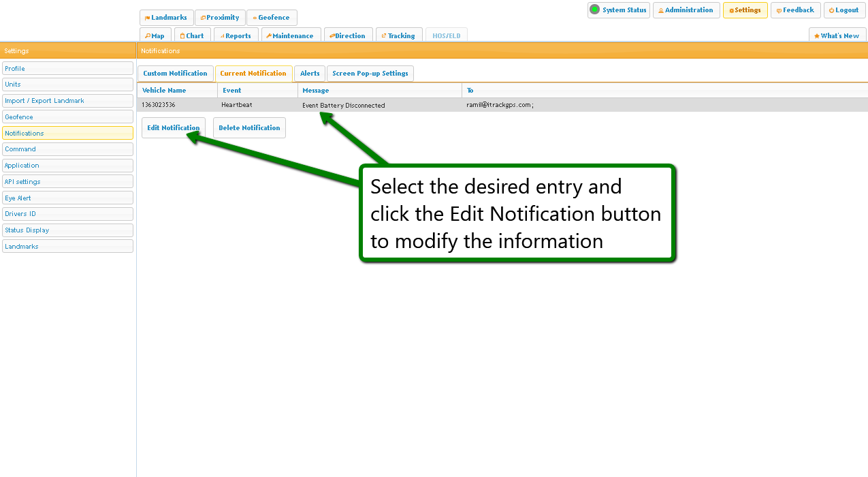Go to the Maintenance section
Viewport: 868px width, 477px height.
(290, 35)
